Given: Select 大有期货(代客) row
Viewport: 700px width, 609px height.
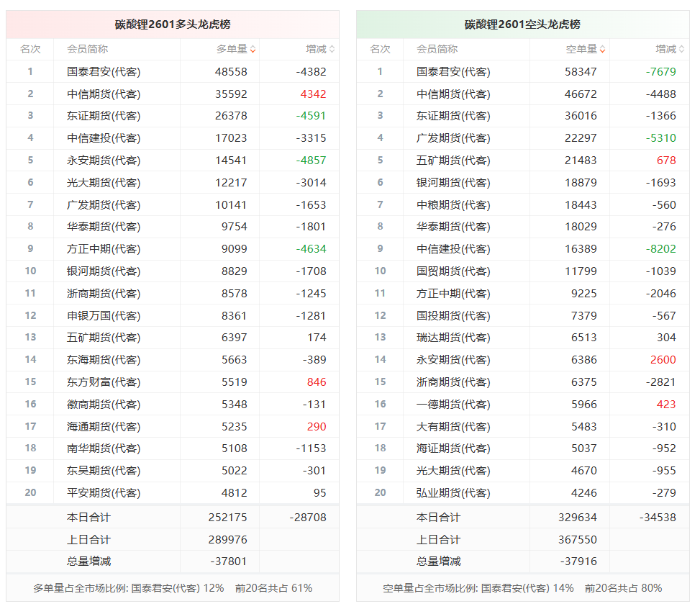Looking at the screenshot, I should click(x=523, y=426).
